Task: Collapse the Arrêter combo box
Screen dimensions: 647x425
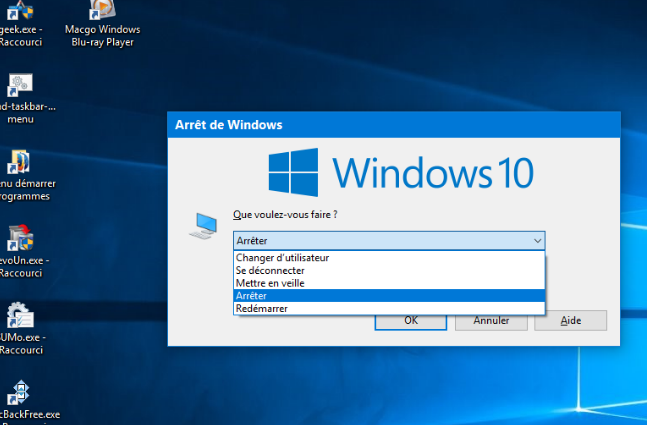Action: click(x=537, y=241)
